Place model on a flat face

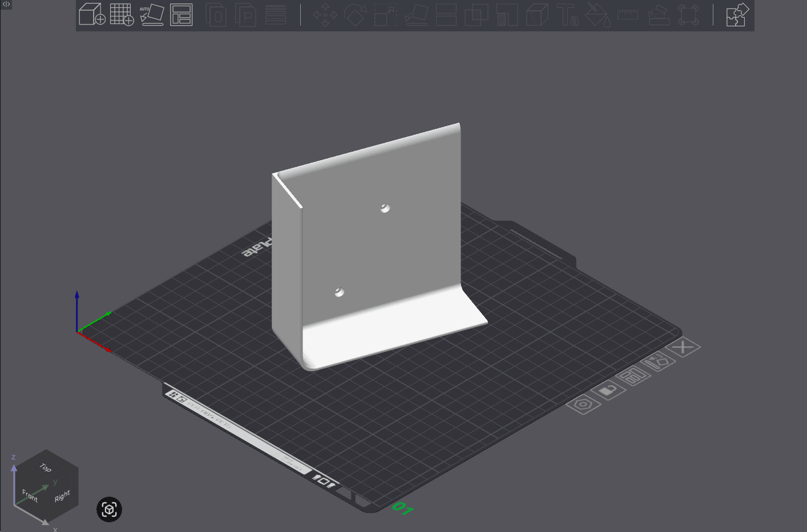416,15
